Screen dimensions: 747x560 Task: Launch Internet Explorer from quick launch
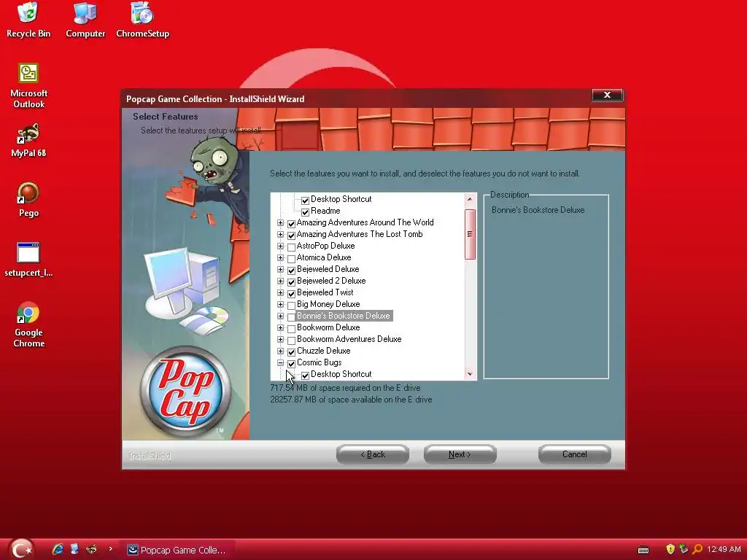pos(58,549)
